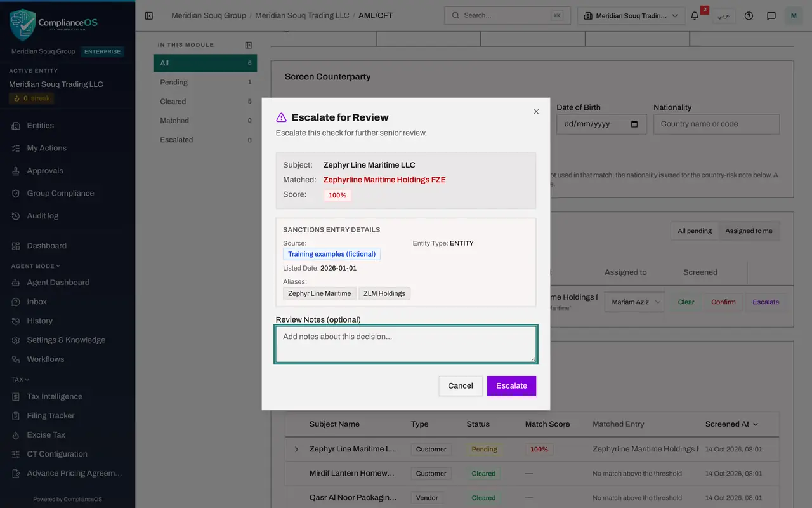Click the Excise Tax flame icon

click(x=16, y=435)
